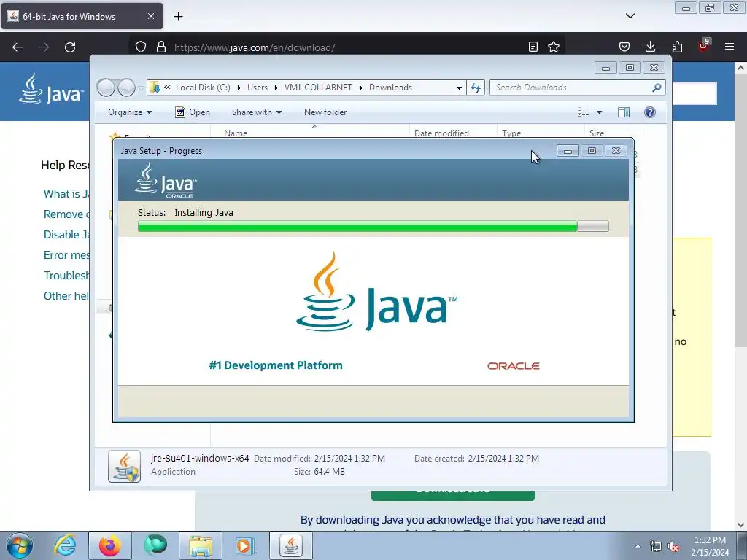Click the Java logo on webpage header
Viewport: 747px width, 560px height.
[52, 89]
